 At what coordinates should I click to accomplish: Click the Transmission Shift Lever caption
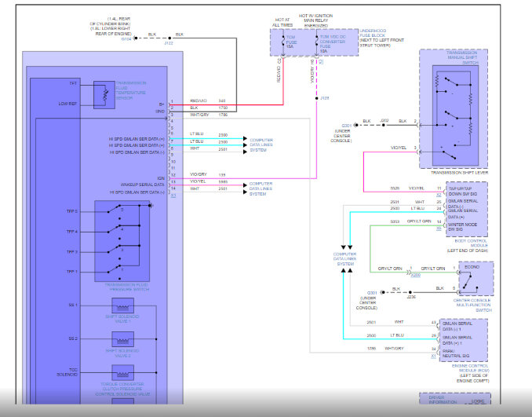coord(457,173)
